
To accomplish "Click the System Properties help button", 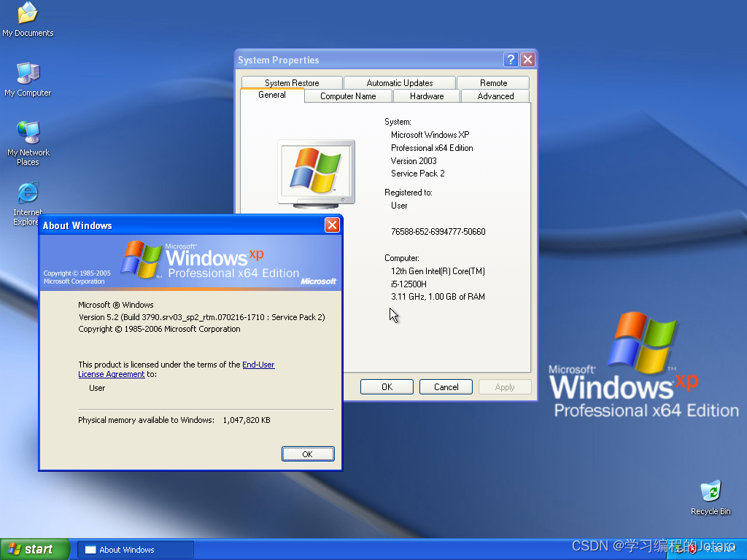I will point(511,60).
